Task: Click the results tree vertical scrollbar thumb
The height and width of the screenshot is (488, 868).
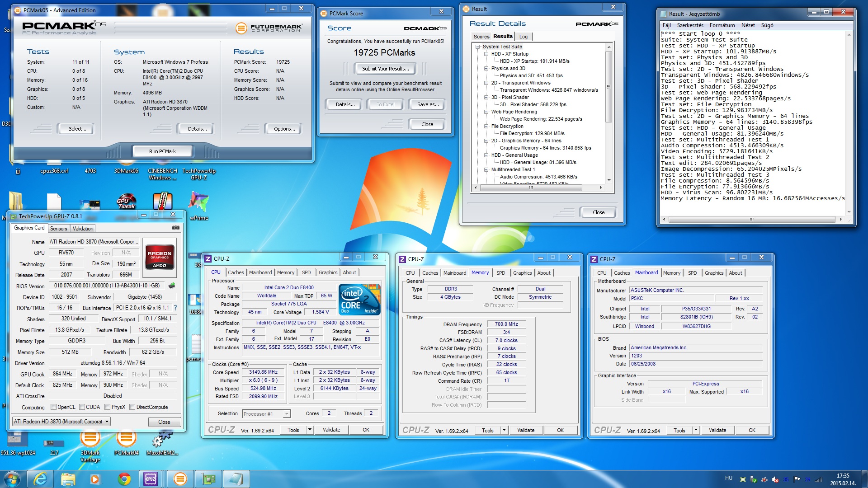Action: pyautogui.click(x=609, y=87)
